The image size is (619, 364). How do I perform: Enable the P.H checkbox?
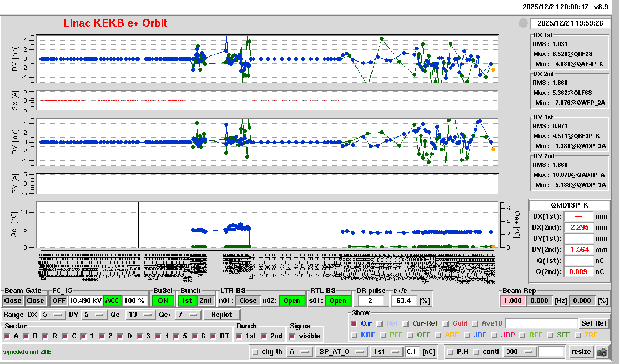450,352
